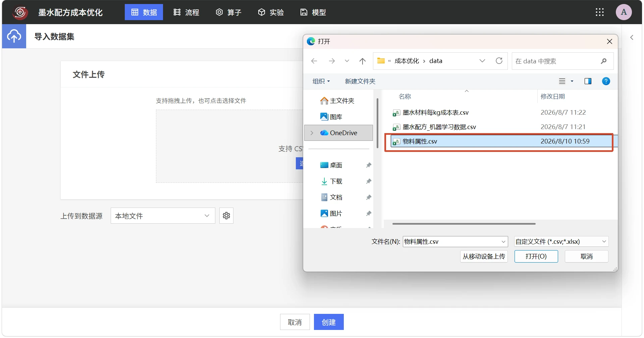Collapse the right side panel arrow
Viewport: 644px width, 338px height.
click(x=632, y=38)
